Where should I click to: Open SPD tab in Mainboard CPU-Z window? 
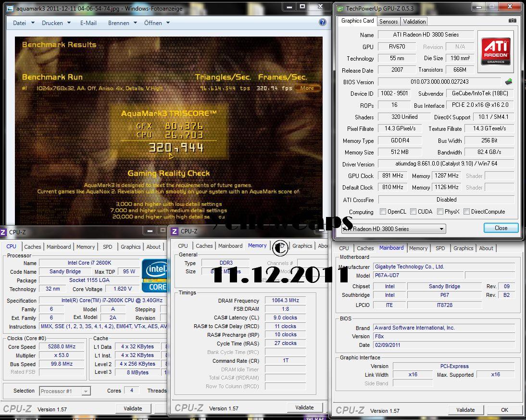coord(440,248)
